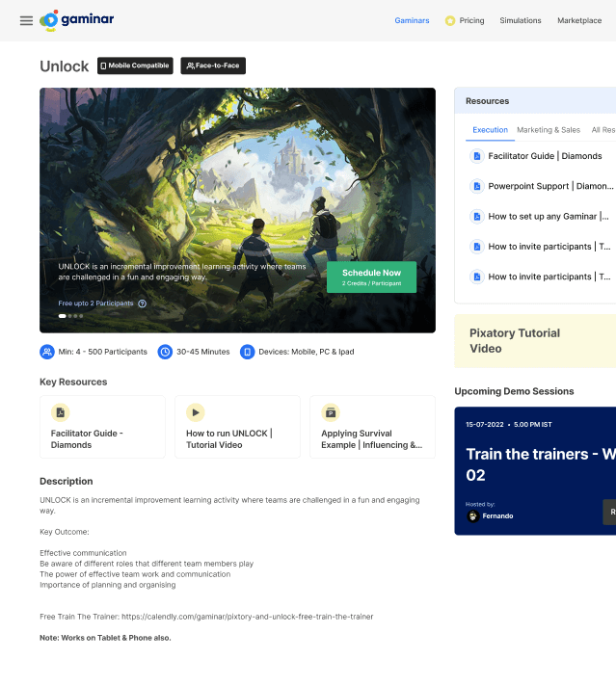616x686 pixels.
Task: Click the Gaminar logo
Action: pos(76,20)
